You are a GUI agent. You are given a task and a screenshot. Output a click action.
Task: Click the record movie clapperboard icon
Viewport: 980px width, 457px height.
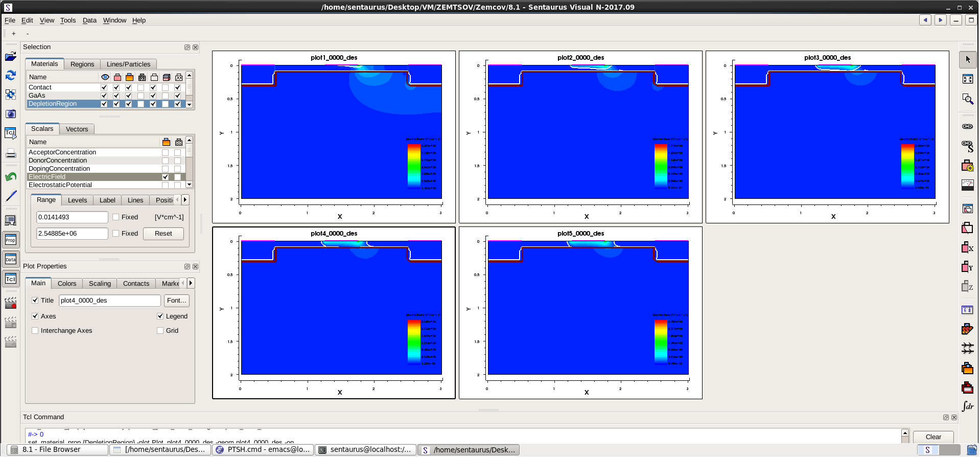coord(10,303)
